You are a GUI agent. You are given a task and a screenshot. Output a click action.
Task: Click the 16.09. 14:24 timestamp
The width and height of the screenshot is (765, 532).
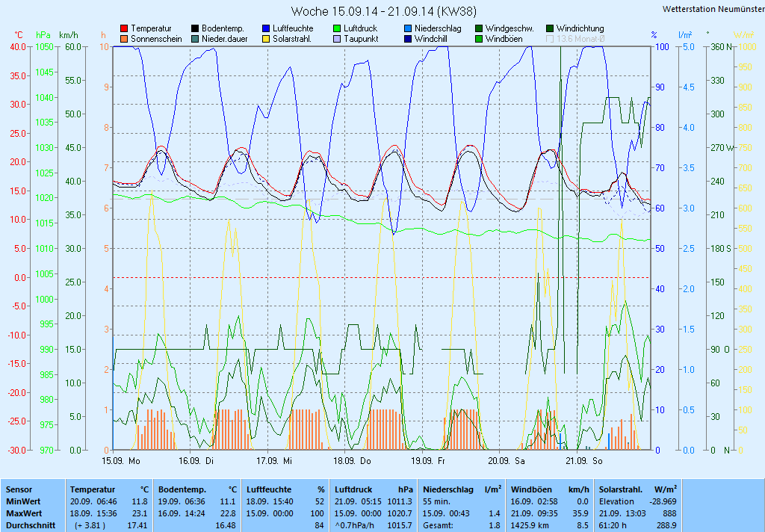[182, 513]
